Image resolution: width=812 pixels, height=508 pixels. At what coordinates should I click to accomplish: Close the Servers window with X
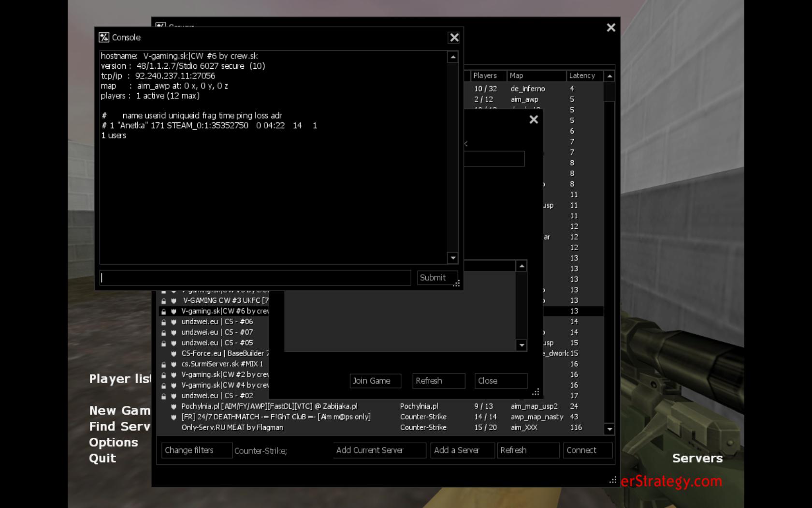pos(611,28)
